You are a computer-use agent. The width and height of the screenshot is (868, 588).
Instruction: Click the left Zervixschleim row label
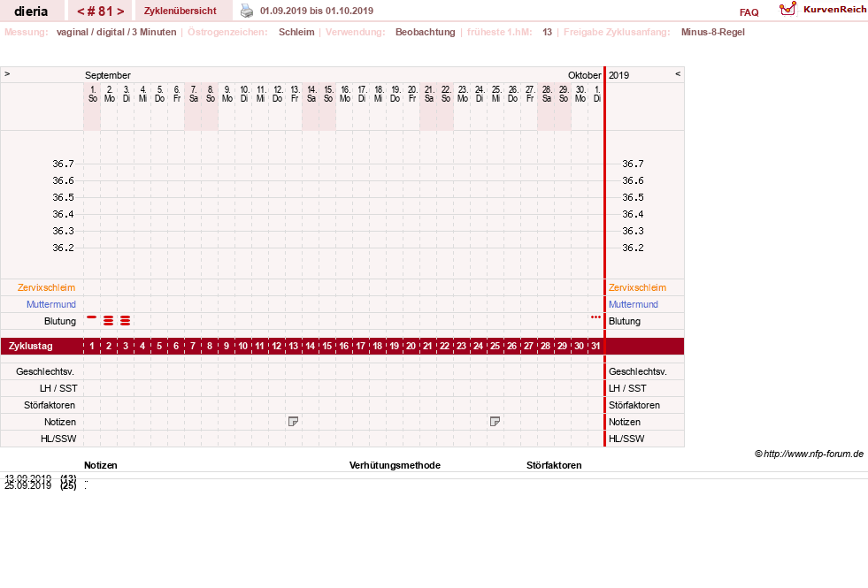(47, 287)
